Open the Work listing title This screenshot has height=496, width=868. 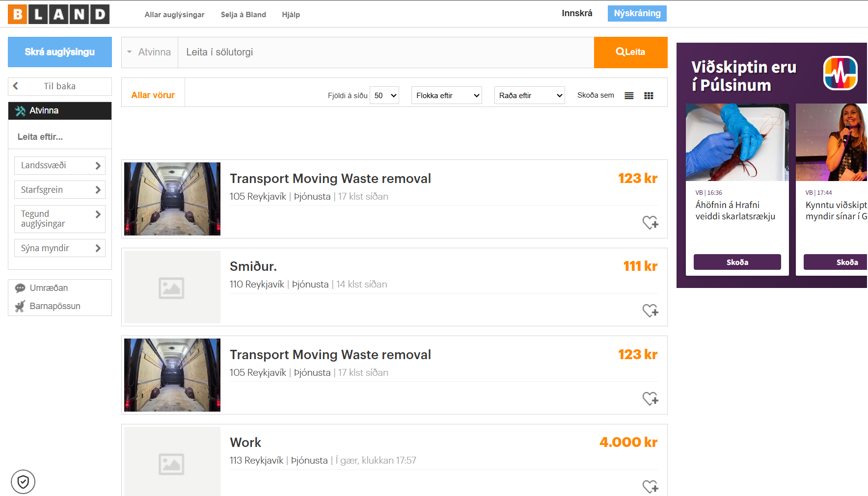tap(245, 443)
